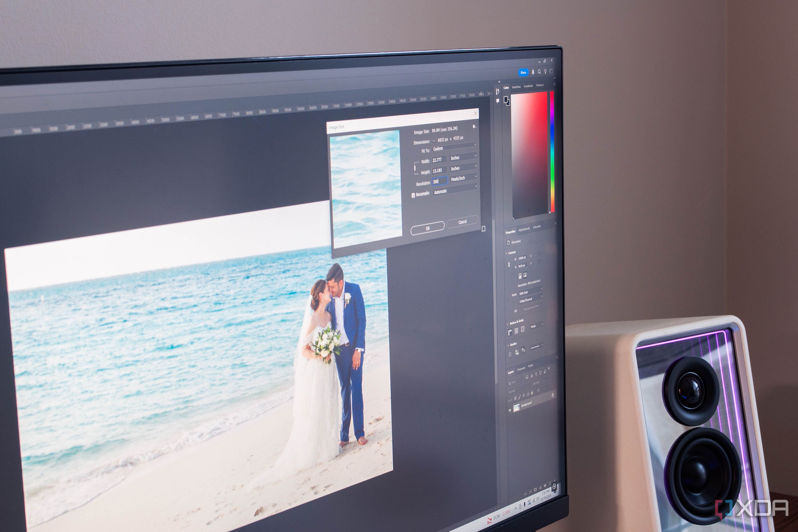Open the Resample Automatic method dropdown
The image size is (798, 532).
(x=455, y=190)
